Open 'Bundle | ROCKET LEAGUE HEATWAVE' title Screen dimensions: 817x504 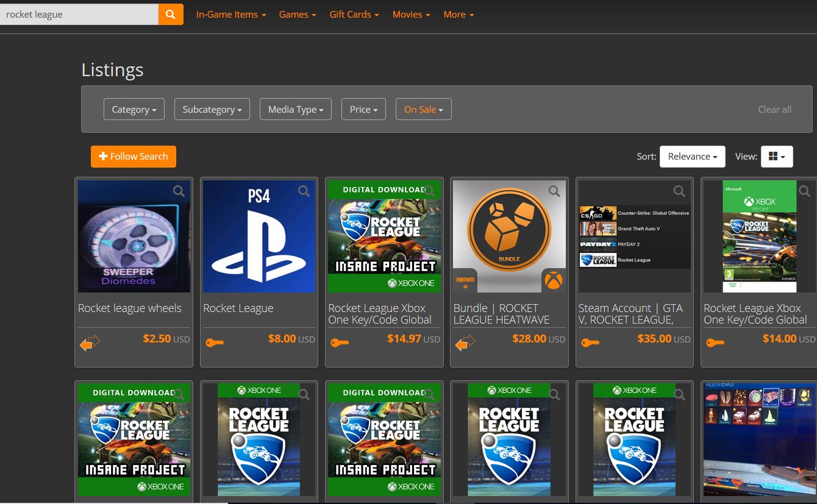pyautogui.click(x=502, y=314)
